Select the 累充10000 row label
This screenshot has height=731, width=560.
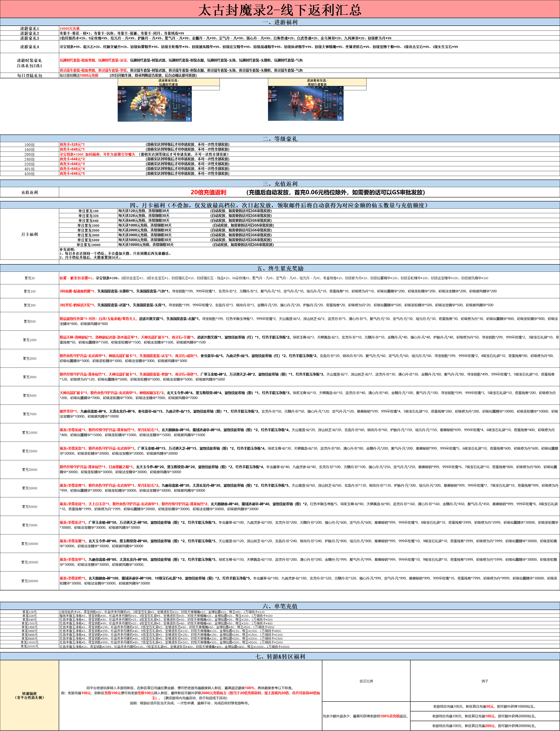[29, 433]
